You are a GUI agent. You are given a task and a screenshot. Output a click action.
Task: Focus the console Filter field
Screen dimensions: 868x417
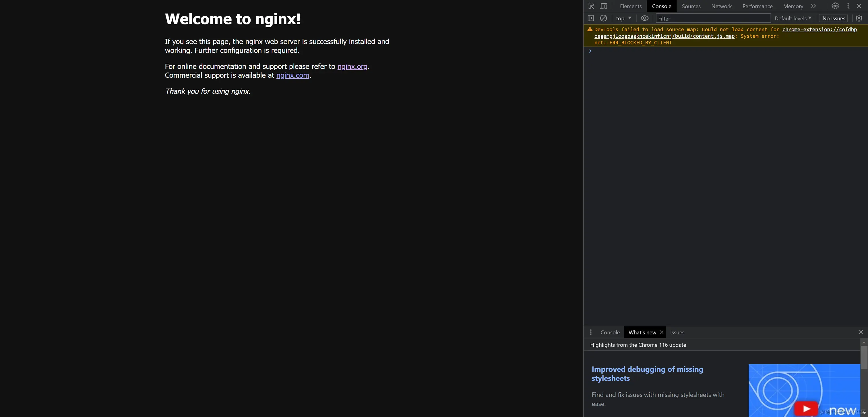713,19
